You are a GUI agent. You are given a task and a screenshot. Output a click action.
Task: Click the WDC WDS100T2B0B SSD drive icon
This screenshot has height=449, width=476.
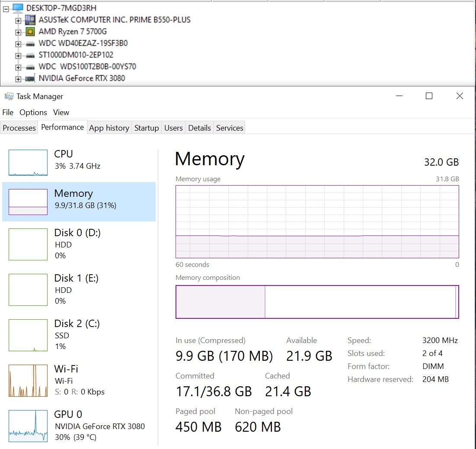(30, 67)
